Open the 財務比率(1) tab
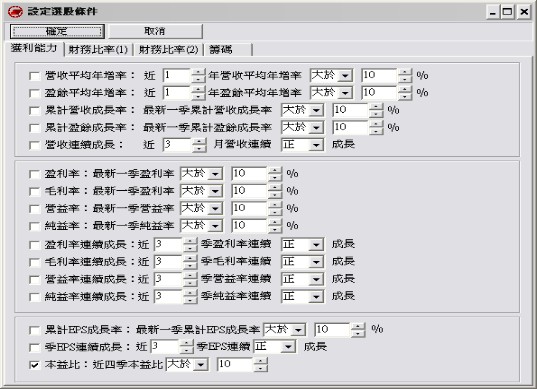This screenshot has width=537, height=389. (x=98, y=50)
